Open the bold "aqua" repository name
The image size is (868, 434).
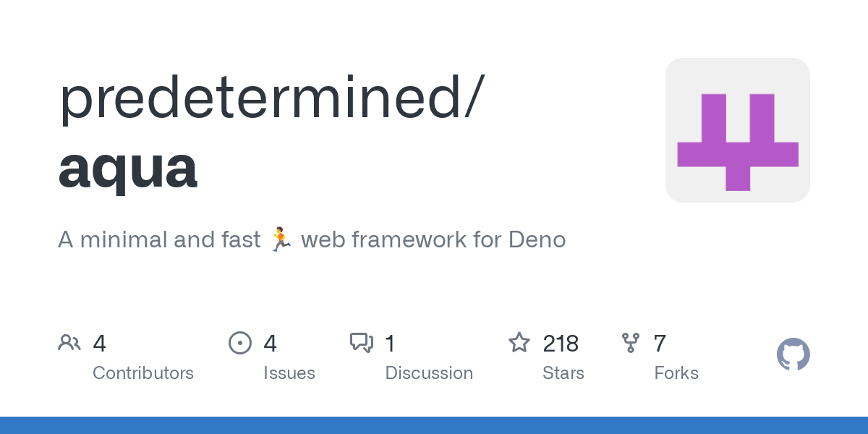(127, 166)
